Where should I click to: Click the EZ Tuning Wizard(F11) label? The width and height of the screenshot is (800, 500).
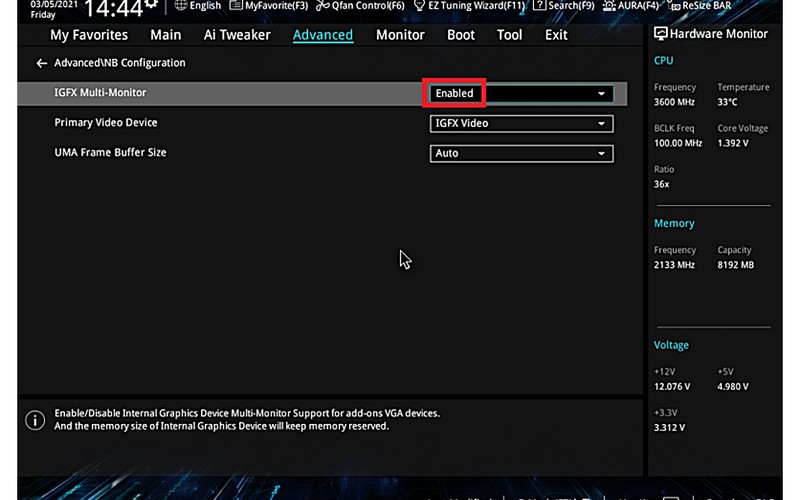click(x=476, y=6)
